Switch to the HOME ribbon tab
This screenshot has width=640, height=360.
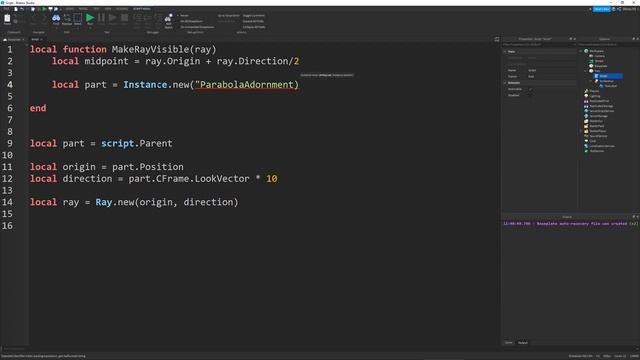(x=69, y=9)
